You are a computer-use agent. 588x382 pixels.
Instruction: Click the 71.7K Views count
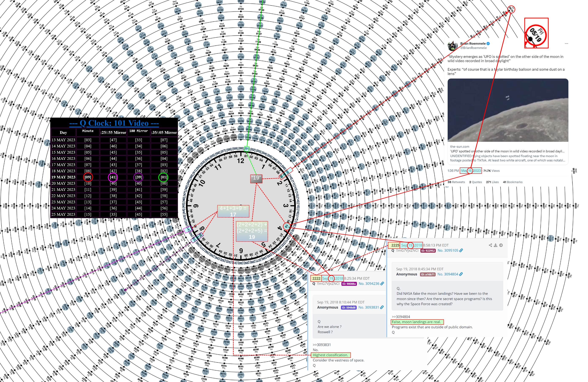point(491,171)
